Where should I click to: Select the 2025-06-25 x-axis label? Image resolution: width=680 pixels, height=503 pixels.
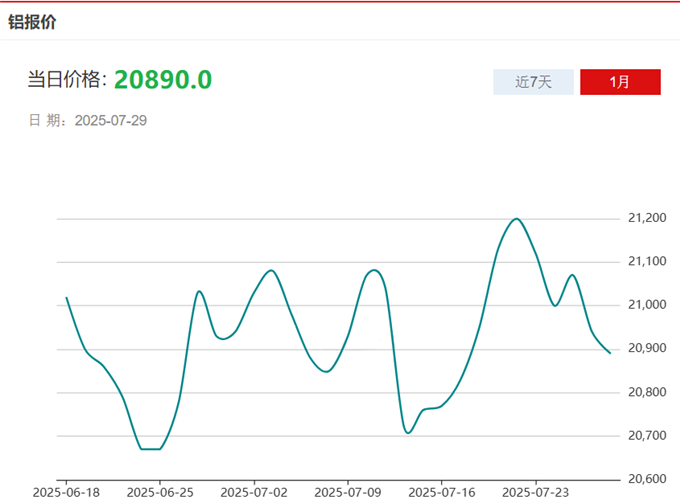(160, 492)
